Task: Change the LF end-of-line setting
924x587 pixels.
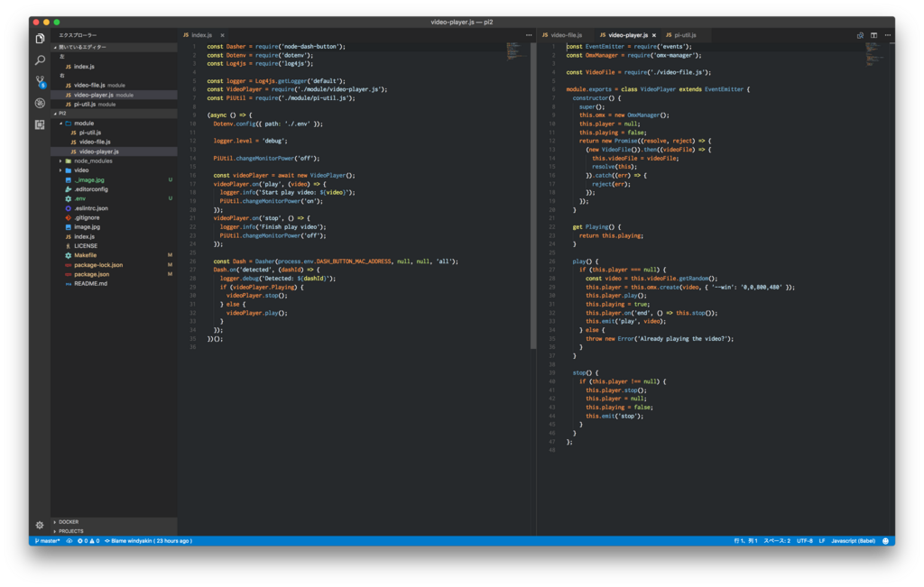Action: [x=821, y=540]
